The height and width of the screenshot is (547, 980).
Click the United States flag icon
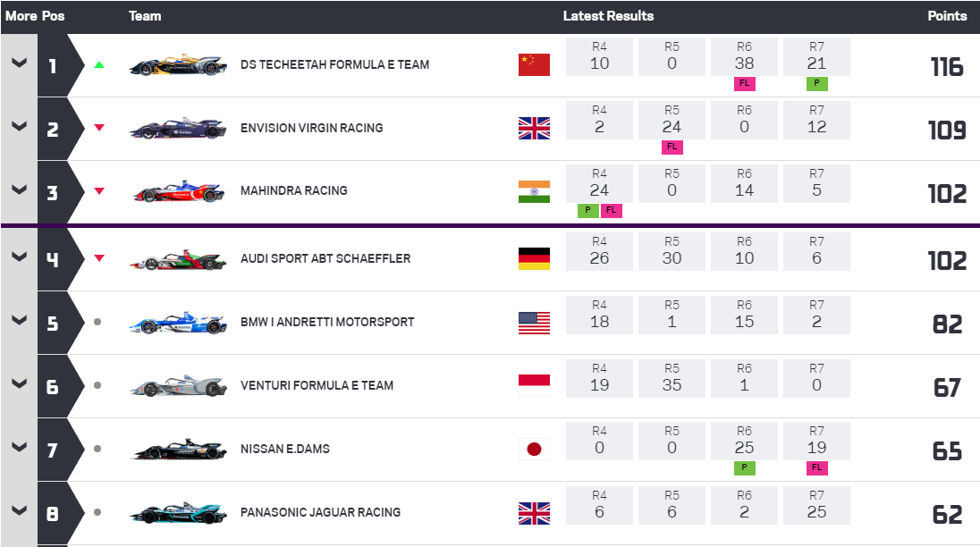(x=534, y=323)
